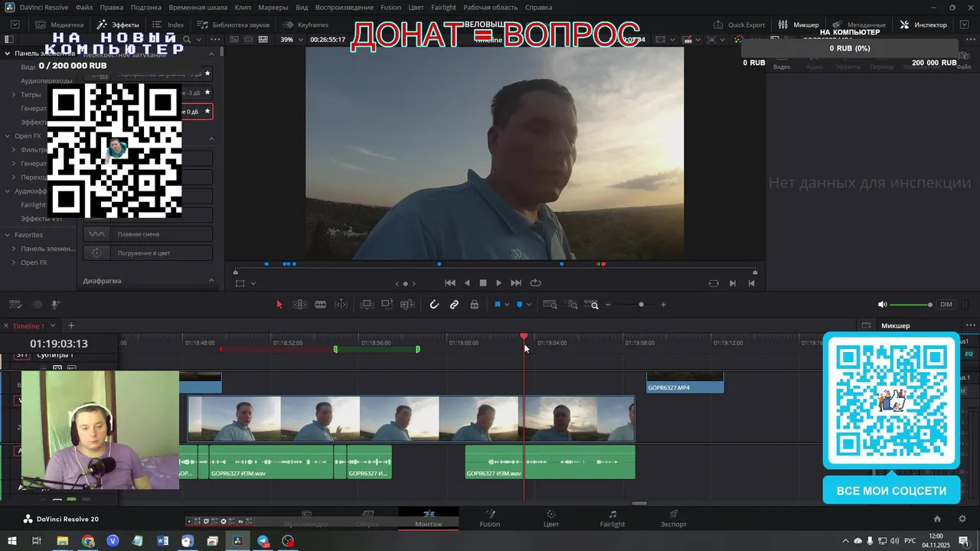Select the red arrow Selection mode tool
This screenshot has width=980, height=551.
pos(279,305)
